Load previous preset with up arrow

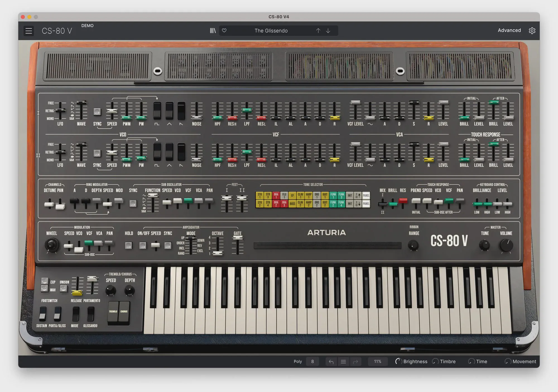click(318, 31)
